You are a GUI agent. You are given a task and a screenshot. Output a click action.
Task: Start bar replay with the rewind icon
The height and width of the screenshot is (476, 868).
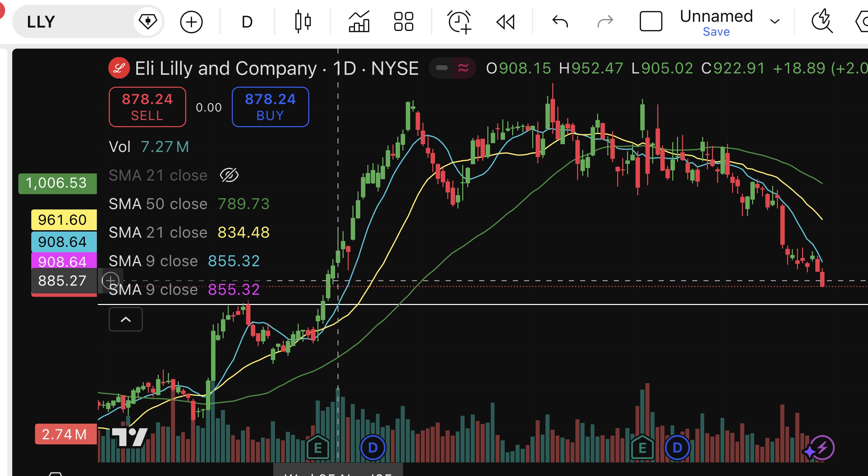505,22
